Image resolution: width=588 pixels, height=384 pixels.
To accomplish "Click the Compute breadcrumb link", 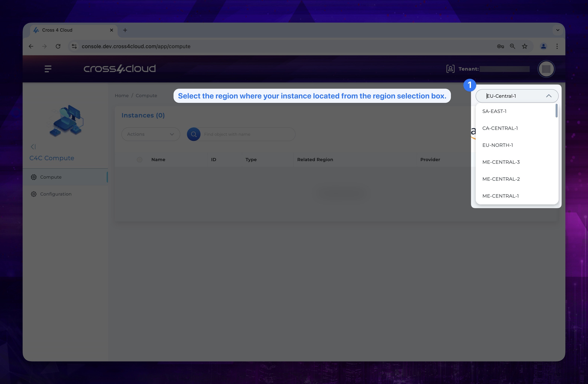I will [146, 96].
